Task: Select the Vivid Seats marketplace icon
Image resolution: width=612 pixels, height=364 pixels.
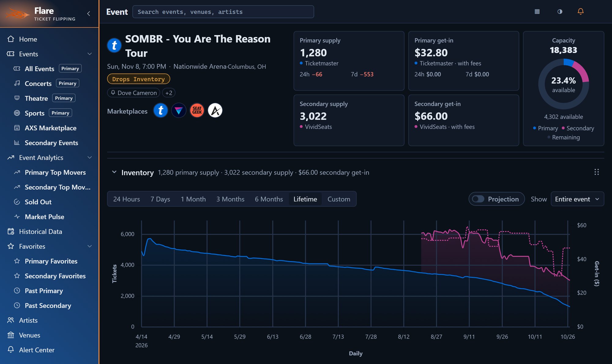Action: [x=179, y=110]
